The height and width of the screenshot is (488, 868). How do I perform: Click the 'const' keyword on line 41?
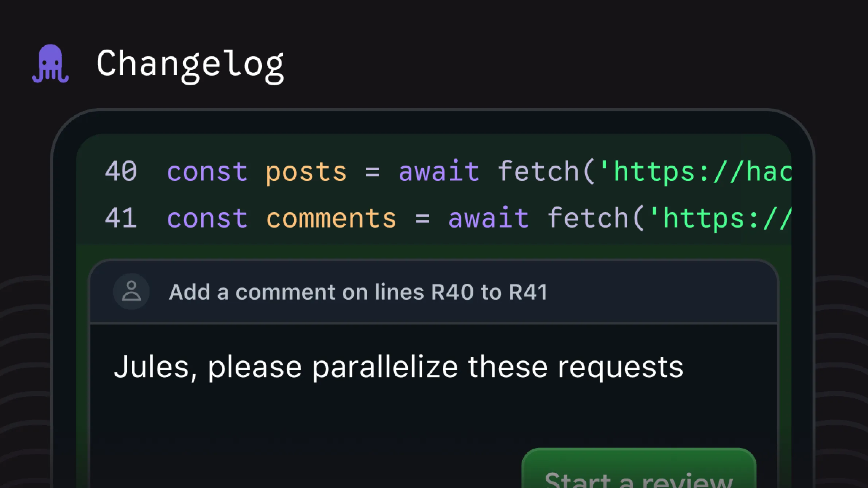coord(207,218)
